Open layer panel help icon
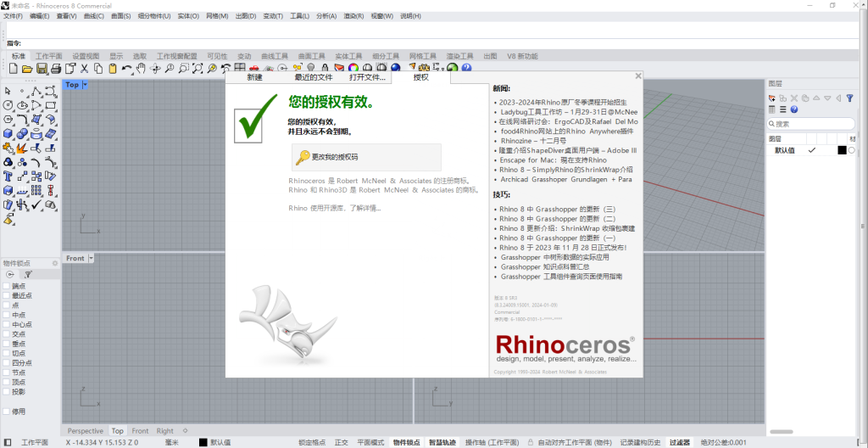Image resolution: width=868 pixels, height=448 pixels. click(x=794, y=109)
